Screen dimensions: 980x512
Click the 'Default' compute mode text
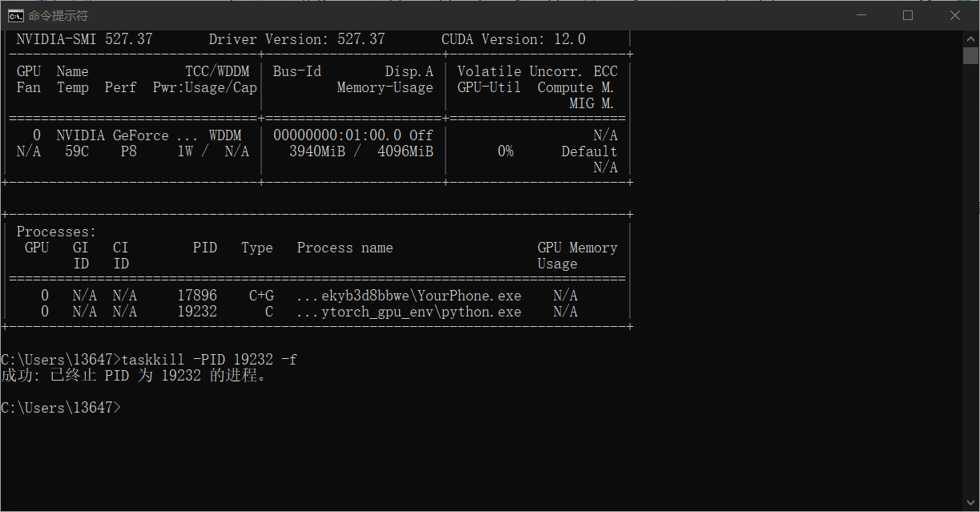(x=590, y=151)
